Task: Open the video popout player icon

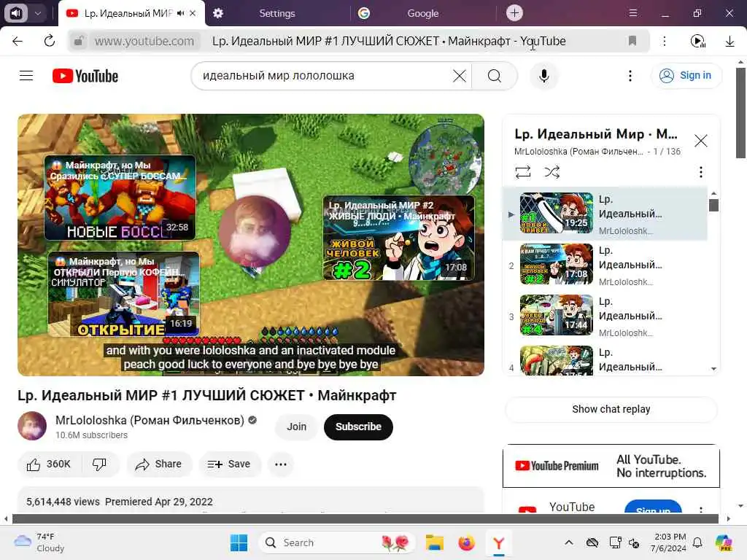Action: click(698, 42)
